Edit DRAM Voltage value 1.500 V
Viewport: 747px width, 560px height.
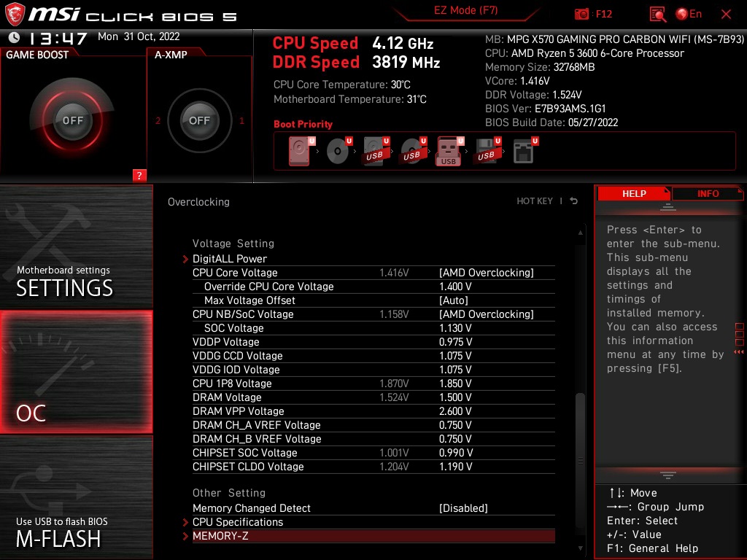[455, 397]
